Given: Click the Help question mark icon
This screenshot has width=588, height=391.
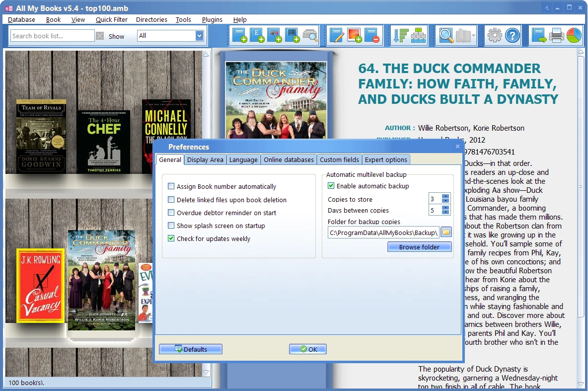Looking at the screenshot, I should [x=512, y=35].
